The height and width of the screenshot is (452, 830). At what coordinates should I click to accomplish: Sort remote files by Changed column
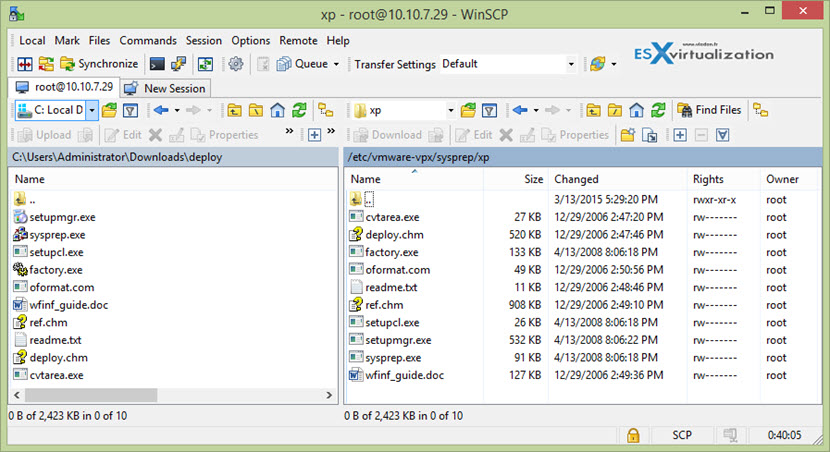[618, 179]
